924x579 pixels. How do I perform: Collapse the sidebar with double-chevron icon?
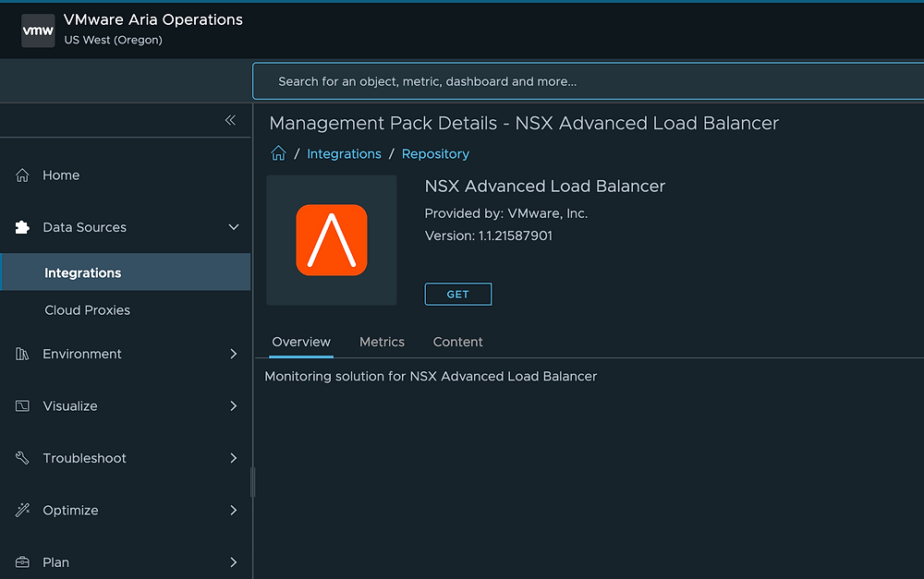point(230,120)
